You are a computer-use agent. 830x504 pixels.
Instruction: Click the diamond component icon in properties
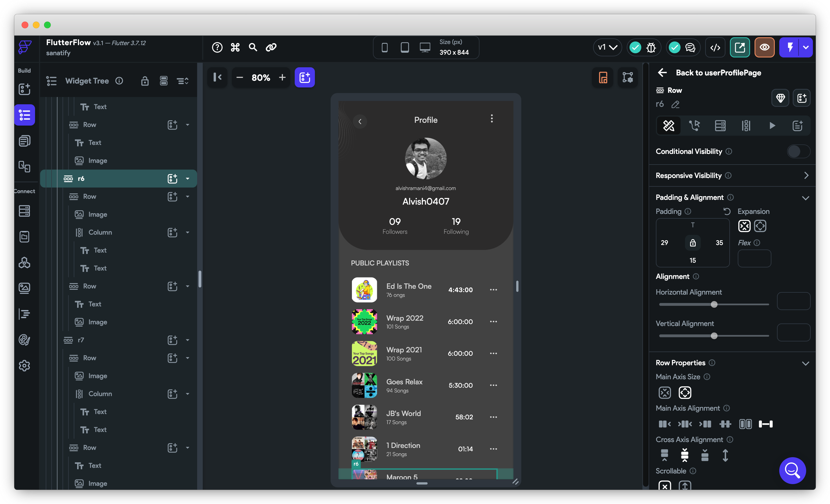(x=780, y=98)
